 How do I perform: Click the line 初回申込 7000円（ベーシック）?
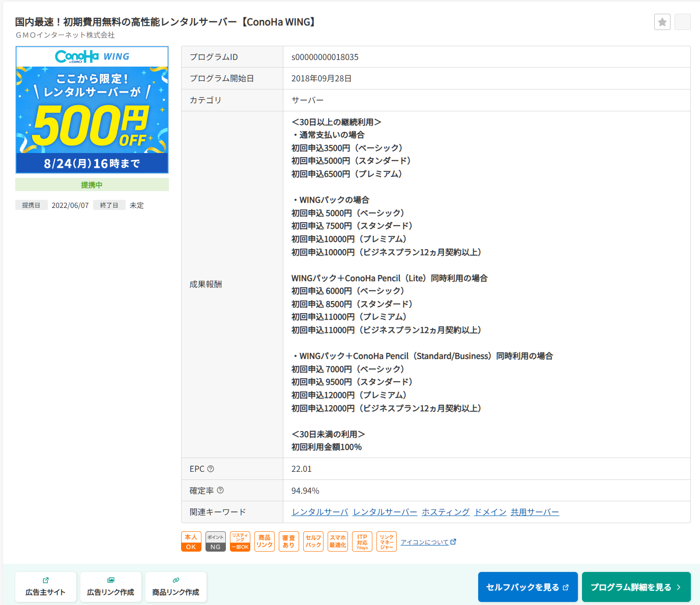point(348,369)
